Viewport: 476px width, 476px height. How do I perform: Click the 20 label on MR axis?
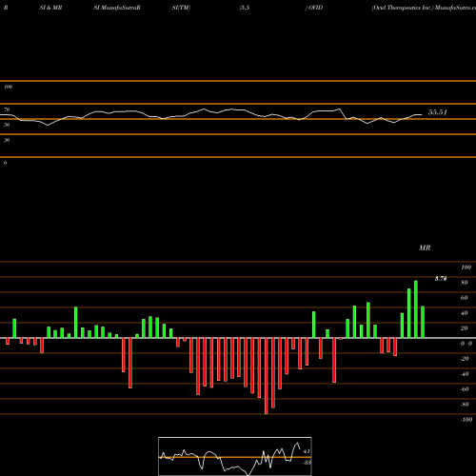[x=465, y=328]
